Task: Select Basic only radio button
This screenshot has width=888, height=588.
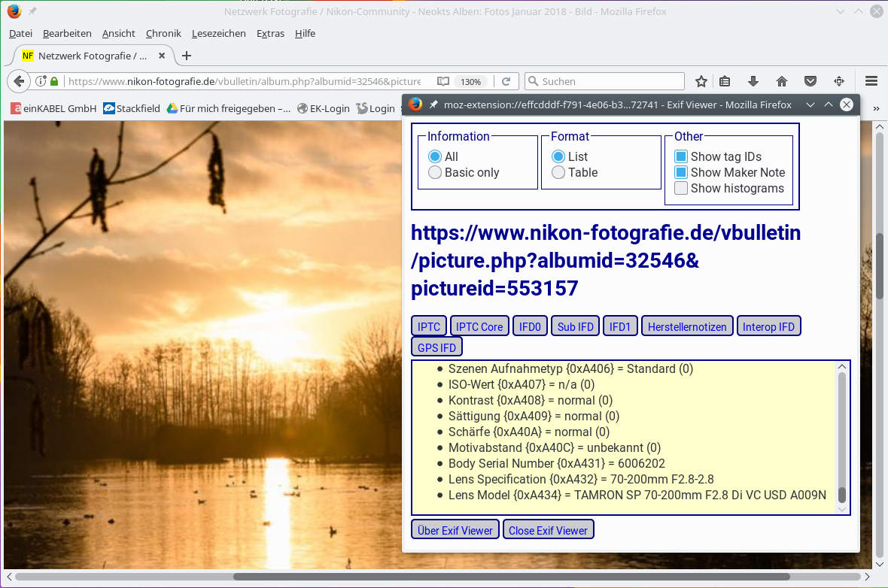Action: tap(435, 173)
